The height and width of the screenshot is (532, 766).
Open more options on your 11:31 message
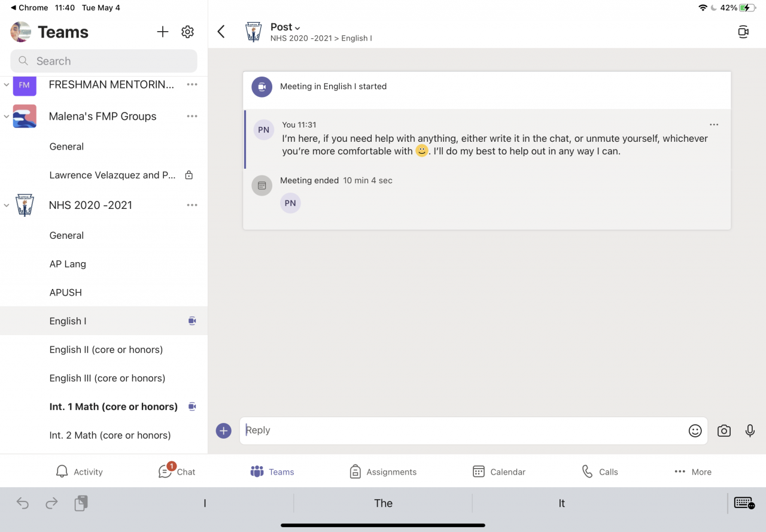[714, 124]
